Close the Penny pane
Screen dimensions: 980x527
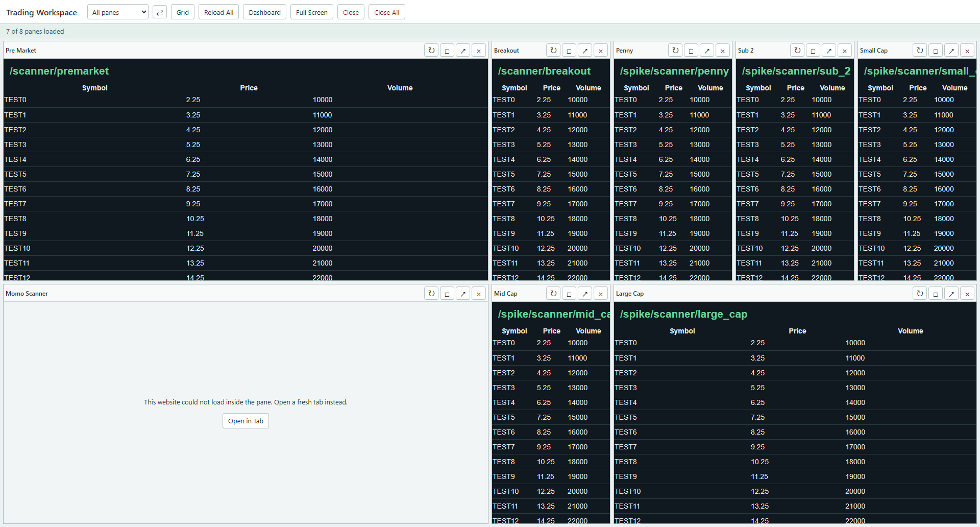tap(723, 51)
